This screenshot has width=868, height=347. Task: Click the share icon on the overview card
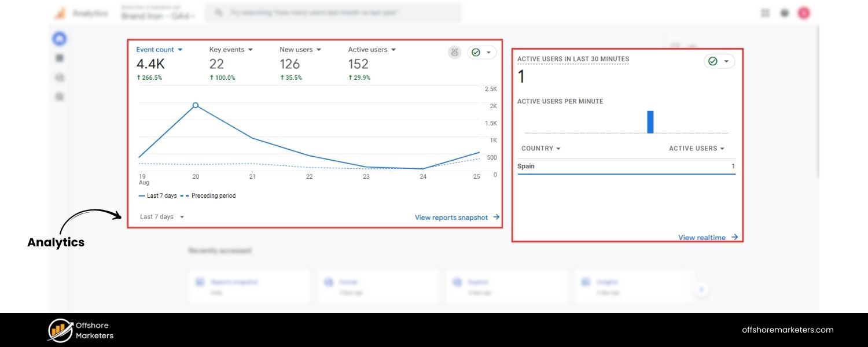pyautogui.click(x=455, y=52)
